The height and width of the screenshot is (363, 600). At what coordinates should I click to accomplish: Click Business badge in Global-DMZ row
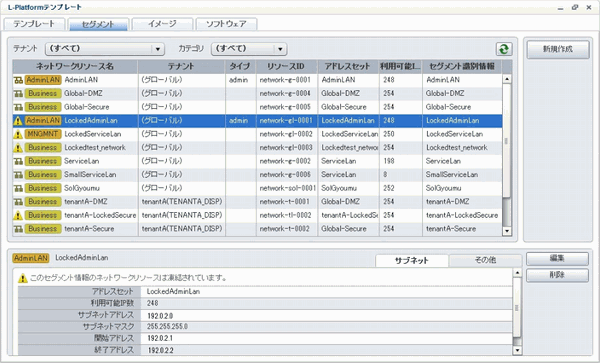point(43,93)
